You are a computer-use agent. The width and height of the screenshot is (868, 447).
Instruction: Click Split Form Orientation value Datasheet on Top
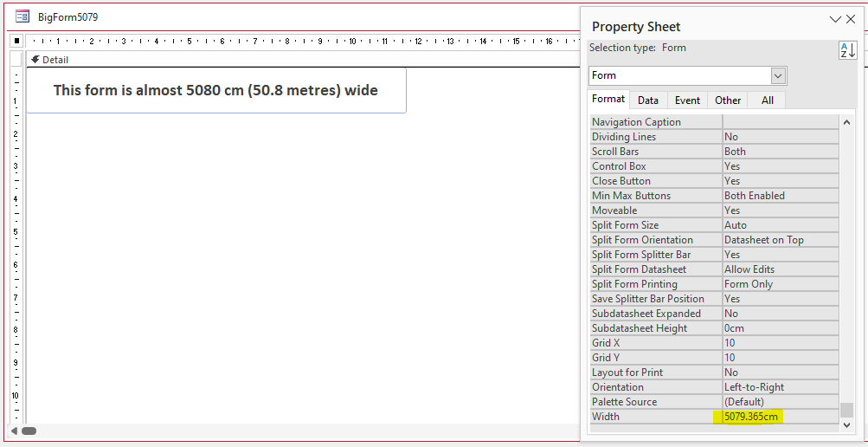point(781,240)
